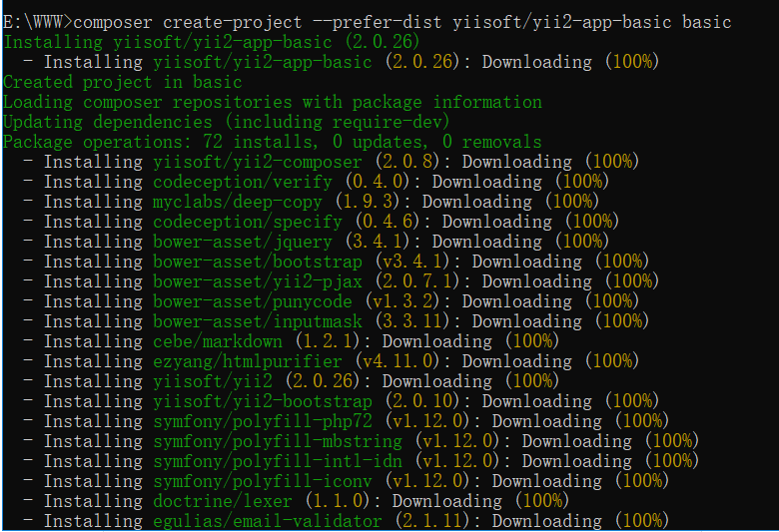The image size is (779, 532).
Task: Click bower-asset/punycode package name
Action: click(253, 301)
